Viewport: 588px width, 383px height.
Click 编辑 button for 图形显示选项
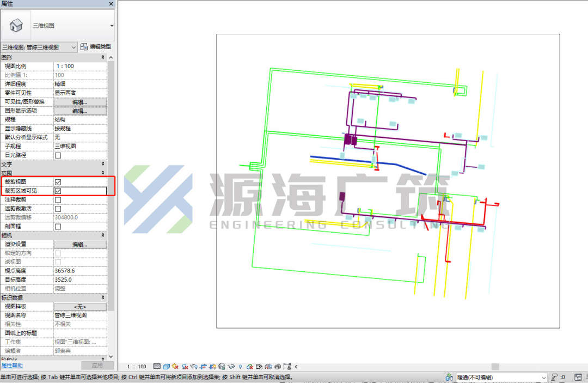[80, 111]
